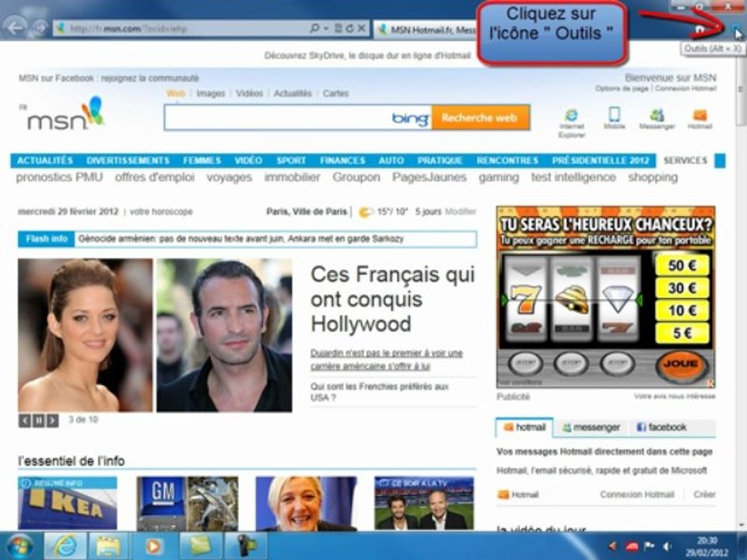Open the Mobile phone icon
Image resolution: width=747 pixels, height=560 pixels.
pyautogui.click(x=614, y=117)
